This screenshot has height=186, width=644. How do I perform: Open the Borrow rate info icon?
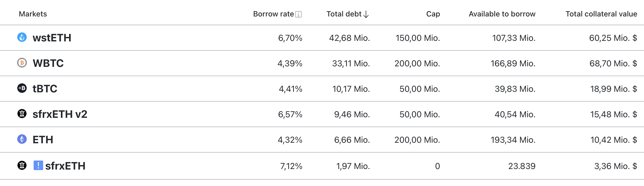(x=298, y=14)
